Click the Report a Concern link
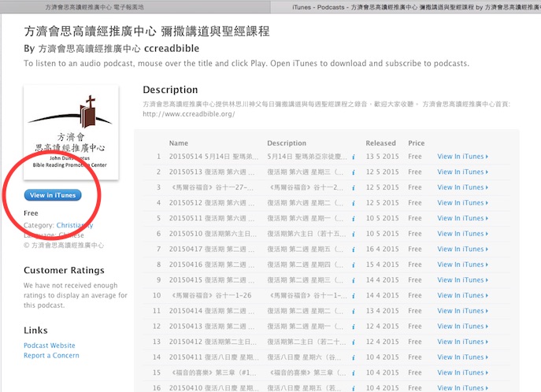The width and height of the screenshot is (541, 392). 51,356
